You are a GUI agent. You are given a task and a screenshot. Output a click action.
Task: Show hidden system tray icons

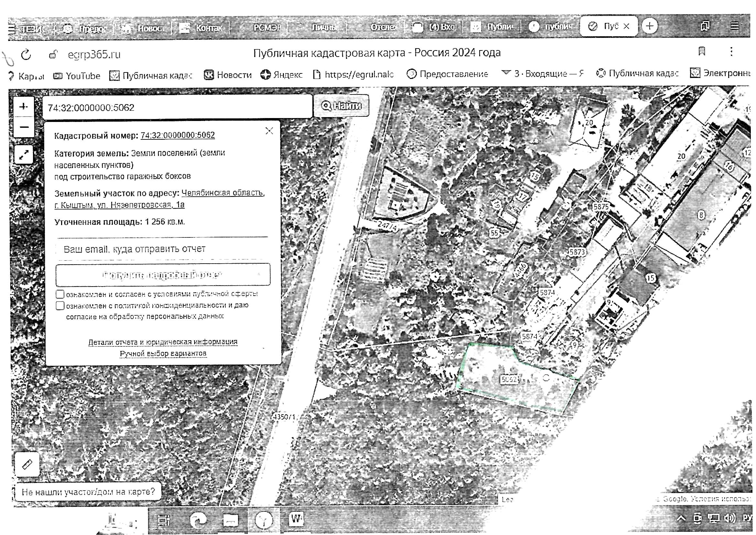(681, 519)
